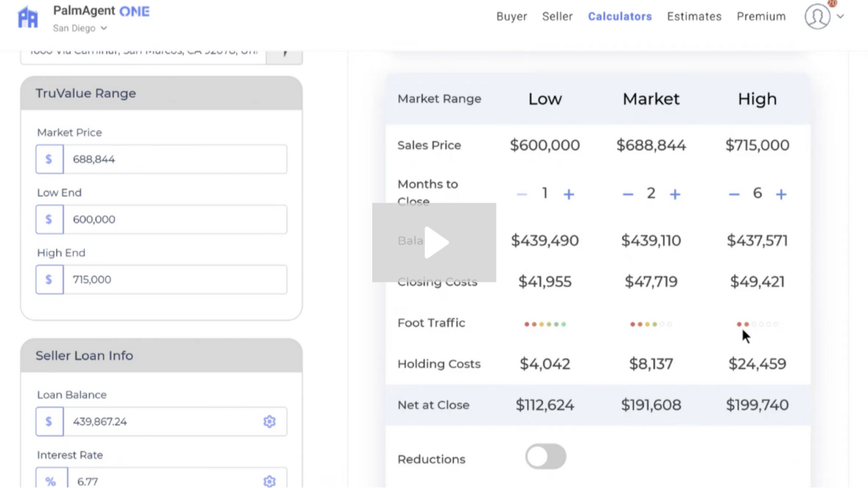Click the Low column header

click(545, 99)
